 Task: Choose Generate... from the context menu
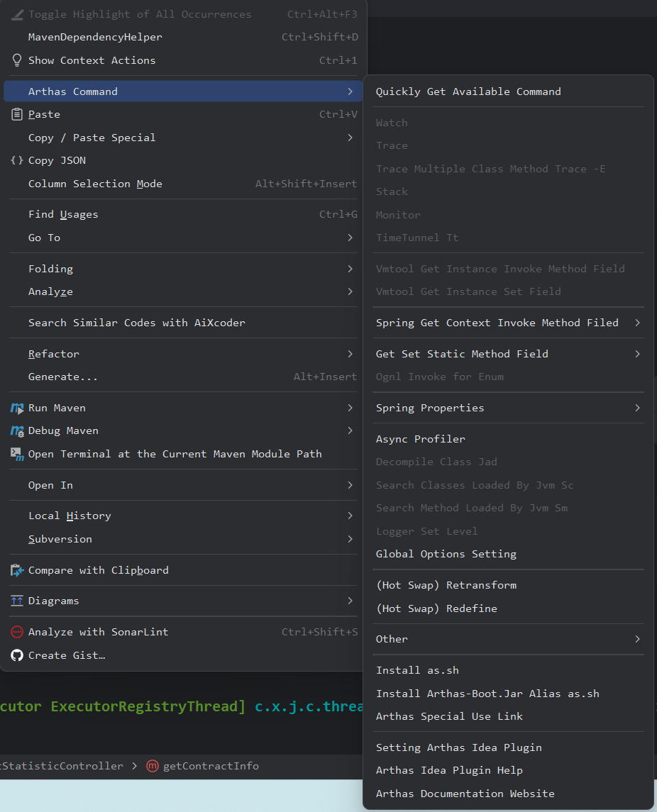click(x=183, y=377)
